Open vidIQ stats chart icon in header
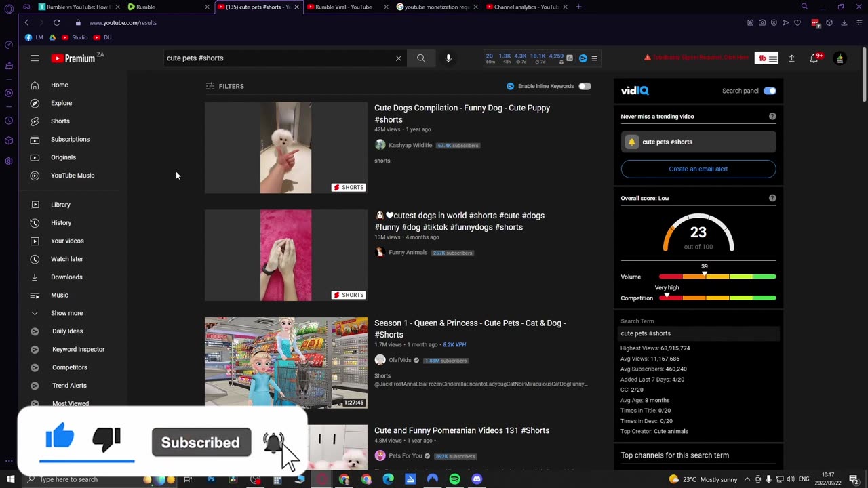868x488 pixels. [x=570, y=58]
